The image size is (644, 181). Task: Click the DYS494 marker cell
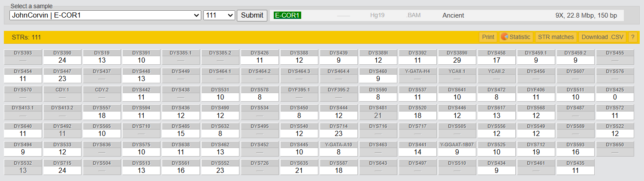coord(23,149)
